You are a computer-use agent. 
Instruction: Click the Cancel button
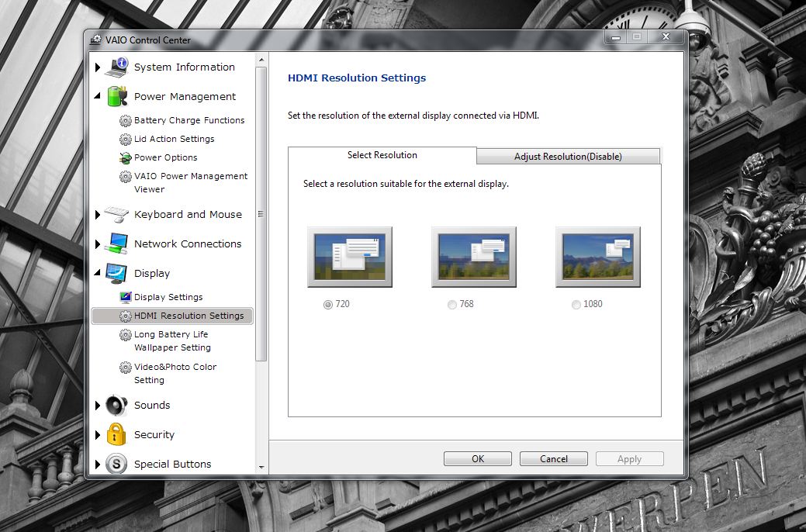tap(554, 458)
